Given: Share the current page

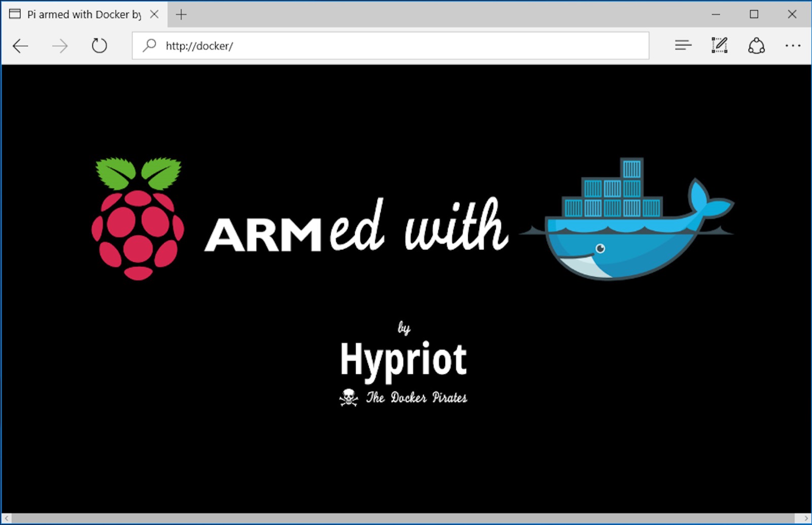Looking at the screenshot, I should point(756,46).
